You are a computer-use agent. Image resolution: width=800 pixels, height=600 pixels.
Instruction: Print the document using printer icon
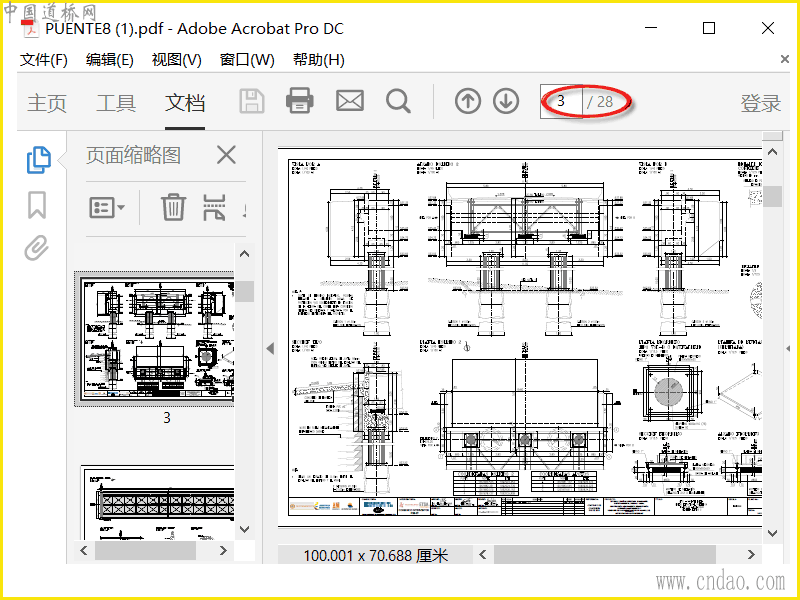click(x=299, y=101)
